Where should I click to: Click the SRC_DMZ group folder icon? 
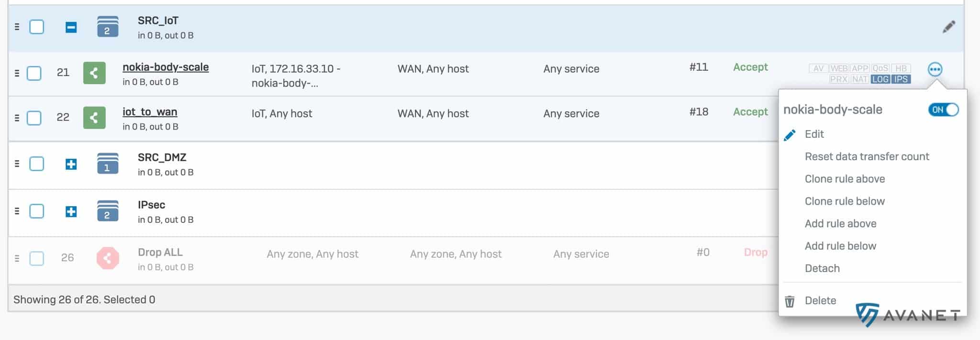click(107, 164)
